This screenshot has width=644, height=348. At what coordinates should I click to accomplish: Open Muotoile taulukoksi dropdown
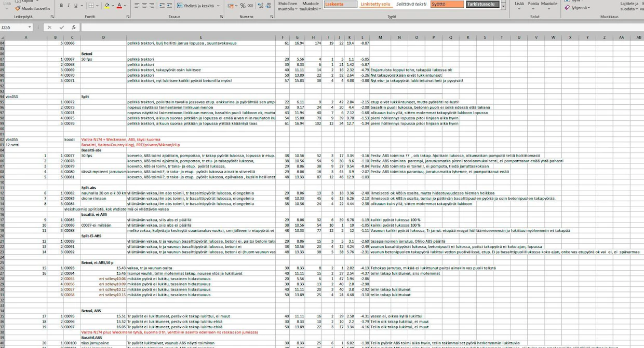point(311,6)
